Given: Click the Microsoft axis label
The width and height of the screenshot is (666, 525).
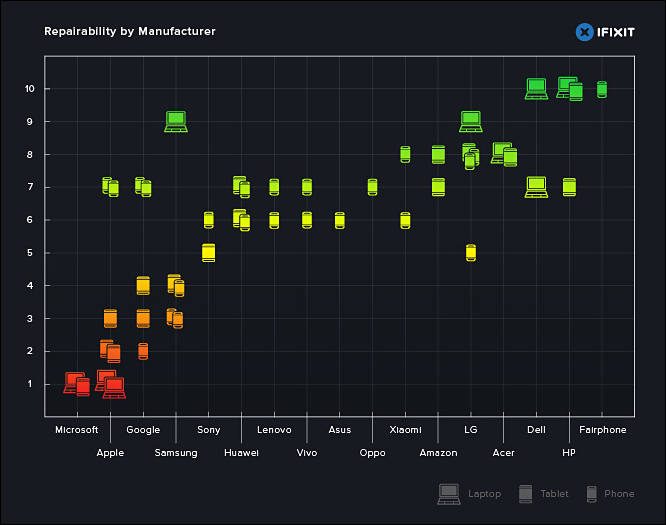Looking at the screenshot, I should 76,430.
